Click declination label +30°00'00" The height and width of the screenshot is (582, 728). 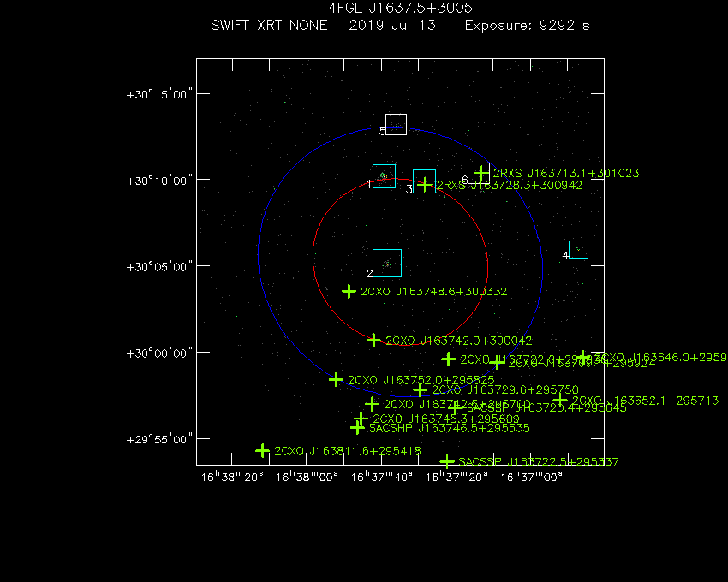[159, 353]
